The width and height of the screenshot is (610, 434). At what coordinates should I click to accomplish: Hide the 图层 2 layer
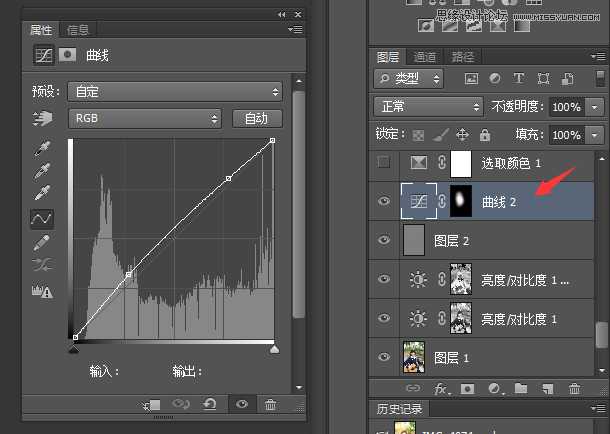pyautogui.click(x=384, y=240)
